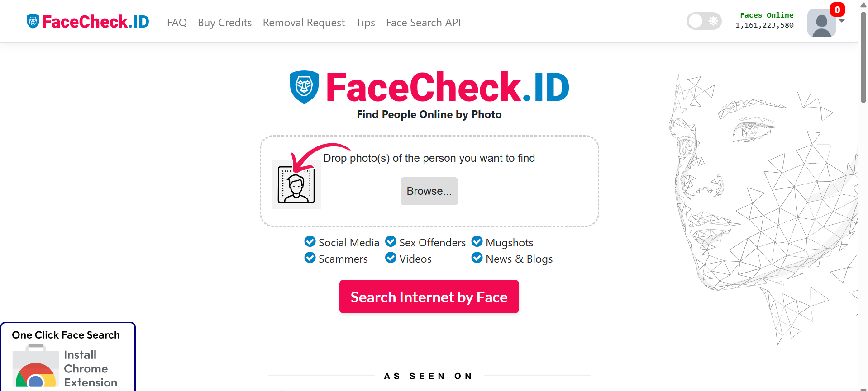Screen dimensions: 868x391
Task: Click the portrait photo upload icon
Action: pos(296,184)
